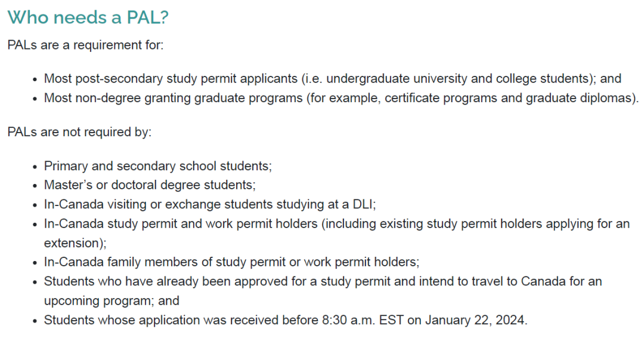
Task: Click the "Who needs a PAL?" heading
Action: click(x=88, y=17)
